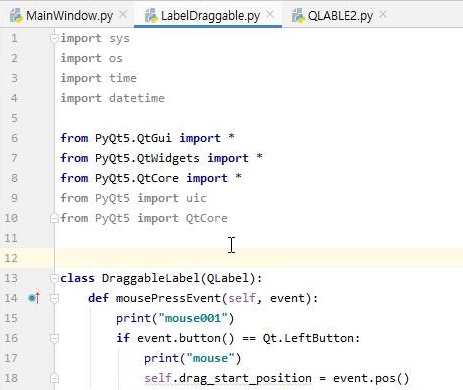Collapse the if block fold at line 16

(x=54, y=338)
